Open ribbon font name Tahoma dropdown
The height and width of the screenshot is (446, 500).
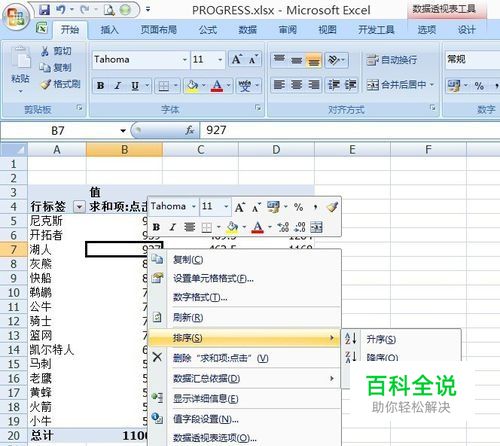[x=185, y=60]
